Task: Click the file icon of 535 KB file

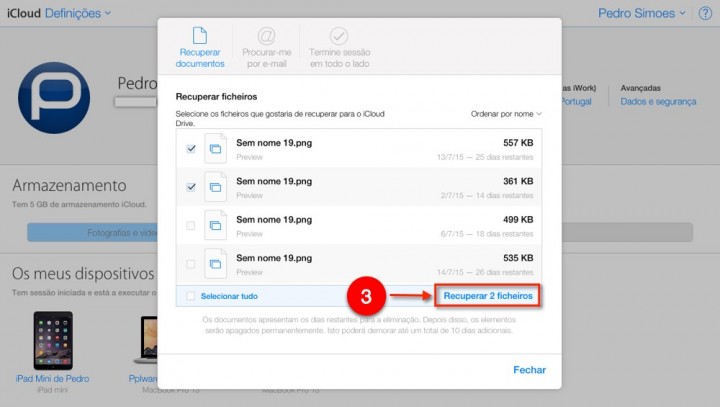Action: click(x=215, y=264)
